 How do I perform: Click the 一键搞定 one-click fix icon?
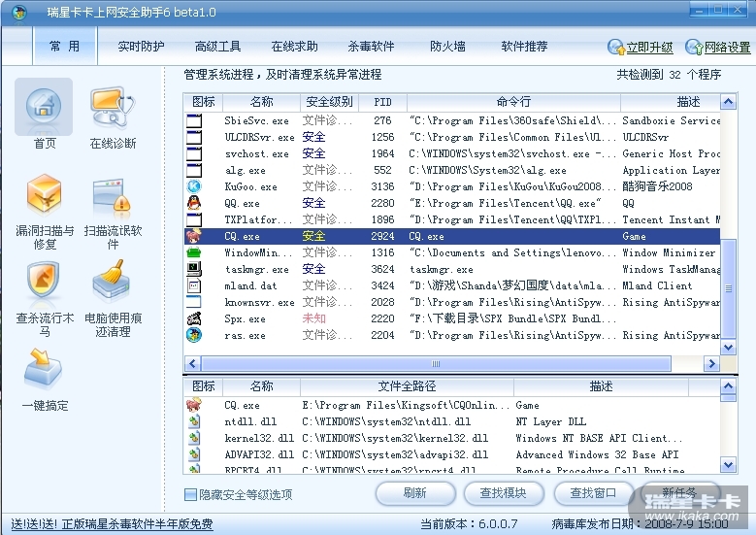click(x=43, y=369)
